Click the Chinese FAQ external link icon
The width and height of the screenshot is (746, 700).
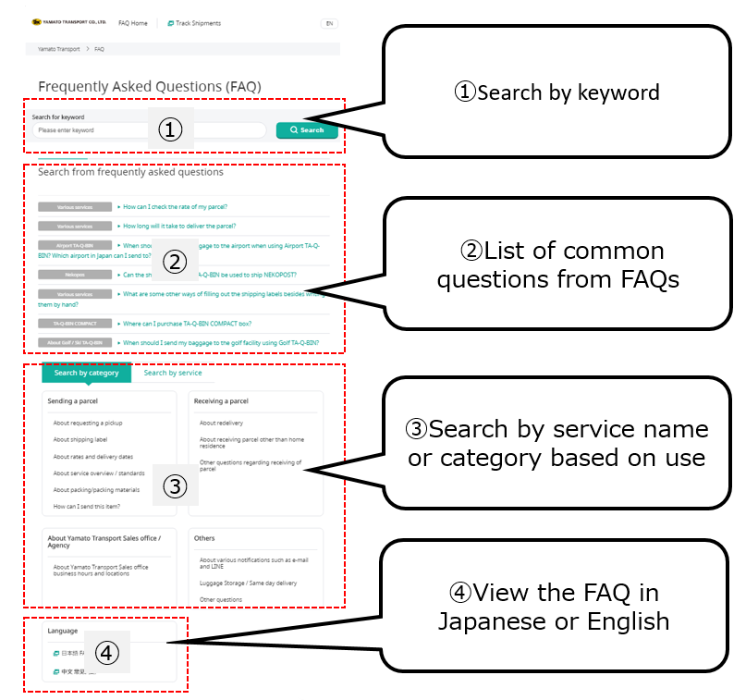[x=56, y=671]
